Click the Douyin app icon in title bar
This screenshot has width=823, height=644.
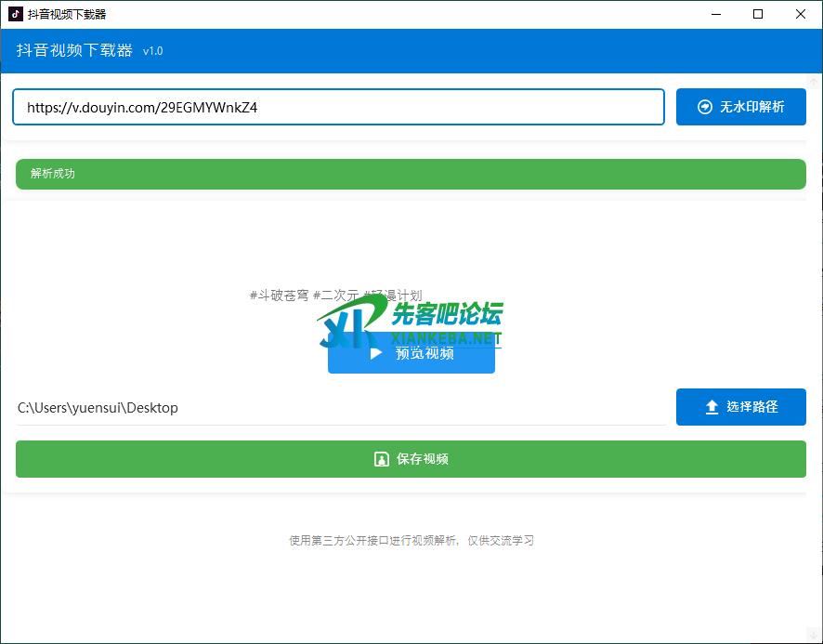pyautogui.click(x=16, y=14)
